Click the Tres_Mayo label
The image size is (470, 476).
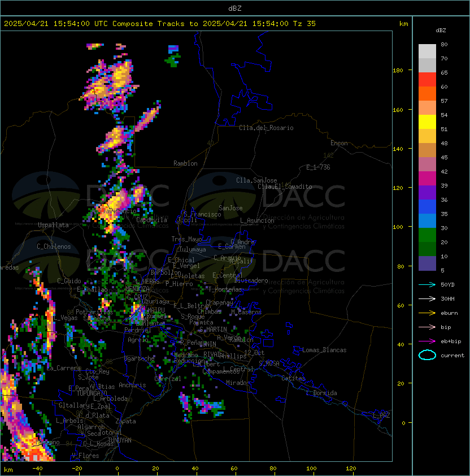coord(186,239)
